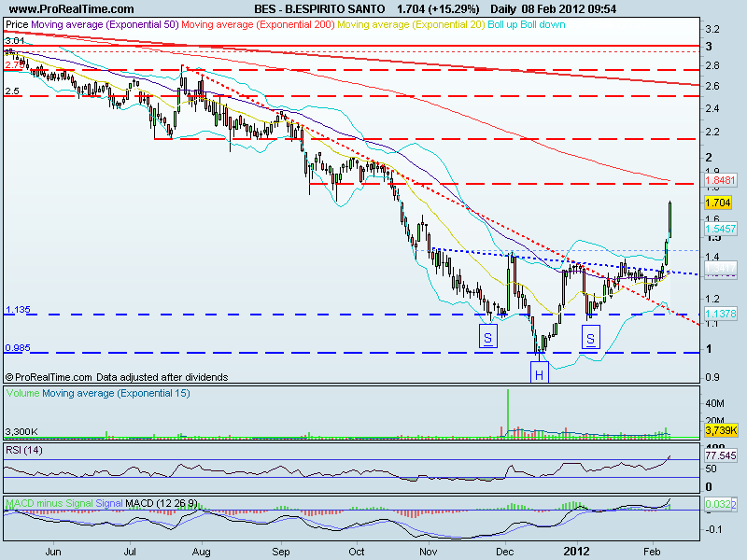Click the Price legend label
The image size is (747, 560).
pos(17,24)
